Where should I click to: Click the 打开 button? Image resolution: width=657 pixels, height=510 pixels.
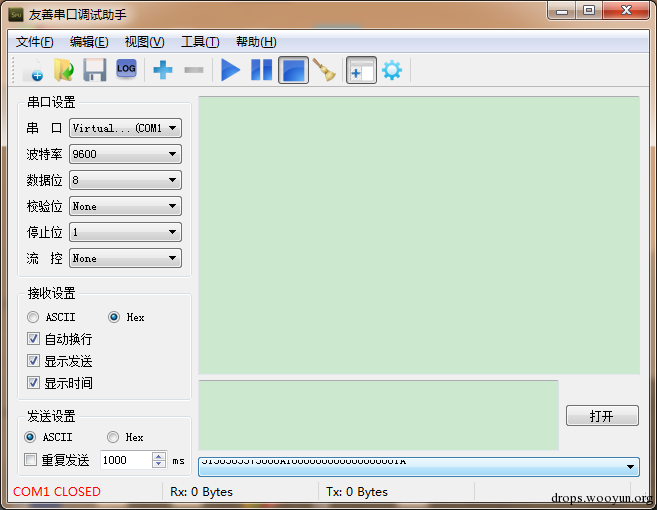point(602,416)
